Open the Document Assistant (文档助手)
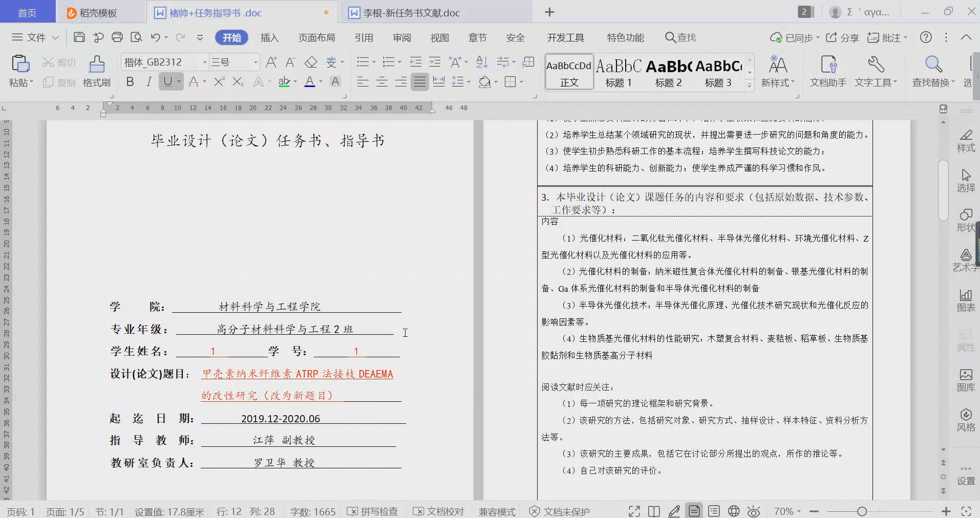 pyautogui.click(x=828, y=71)
